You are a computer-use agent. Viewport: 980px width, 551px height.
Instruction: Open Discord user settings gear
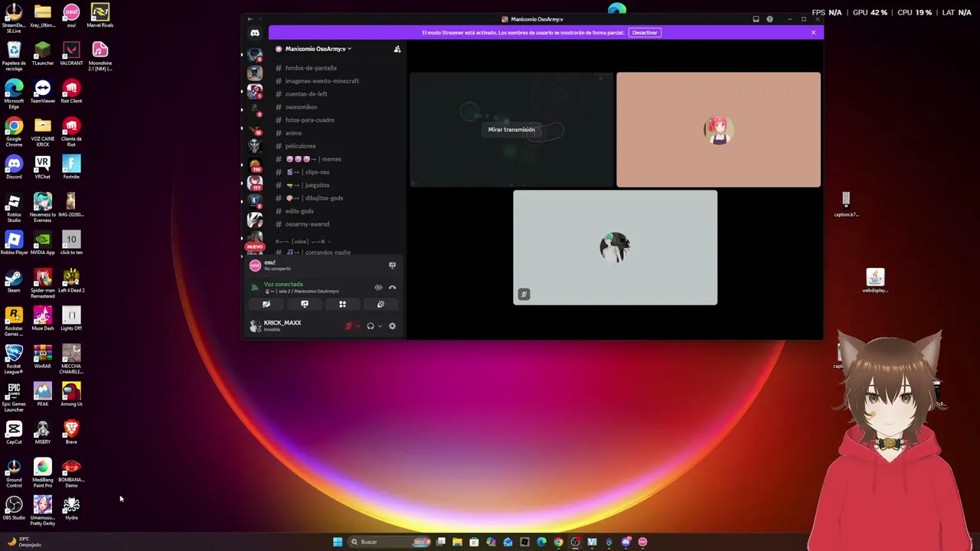point(392,326)
